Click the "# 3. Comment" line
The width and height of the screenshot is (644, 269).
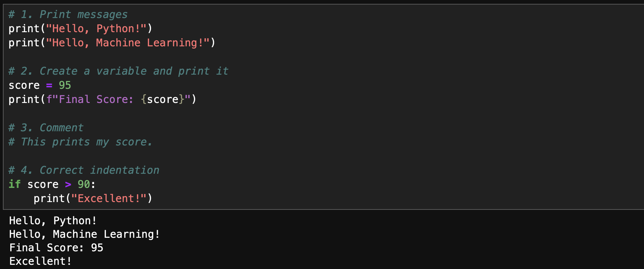46,128
